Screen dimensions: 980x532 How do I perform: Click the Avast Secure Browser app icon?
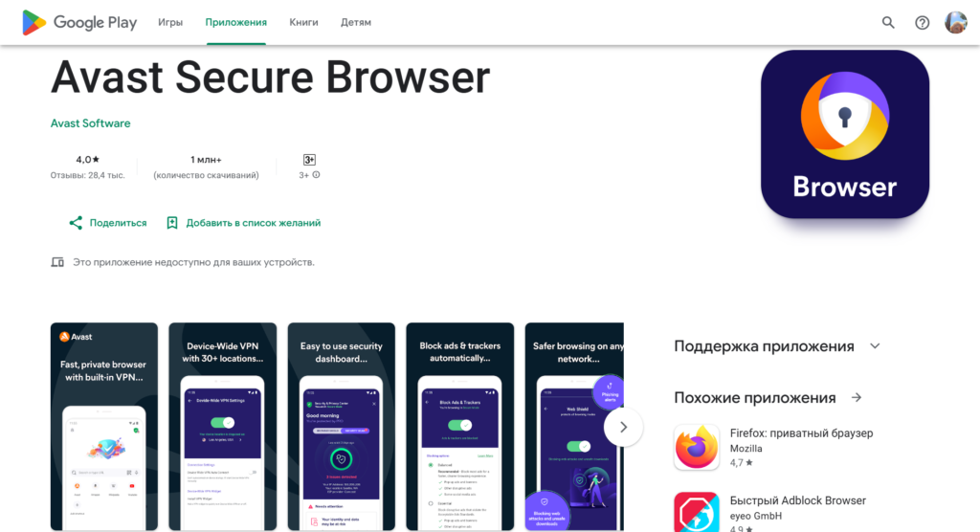(x=845, y=134)
